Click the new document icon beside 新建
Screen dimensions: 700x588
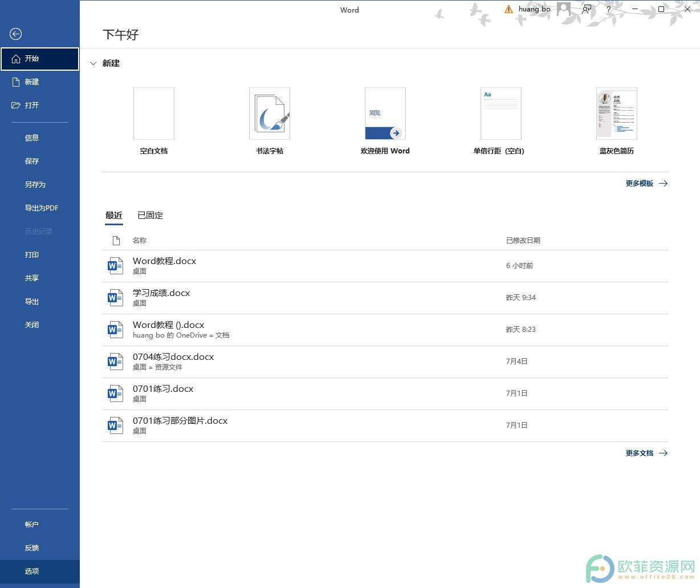[16, 82]
